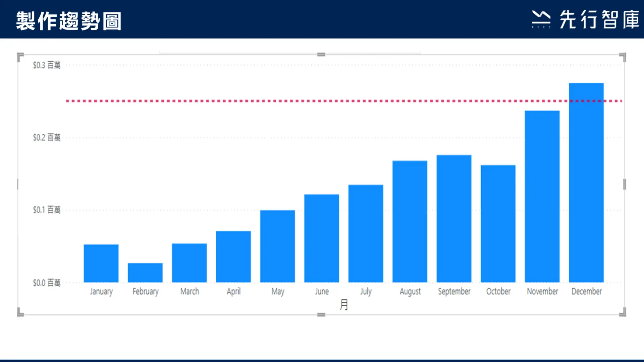Click the November bar
The width and height of the screenshot is (644, 362).
[542, 196]
